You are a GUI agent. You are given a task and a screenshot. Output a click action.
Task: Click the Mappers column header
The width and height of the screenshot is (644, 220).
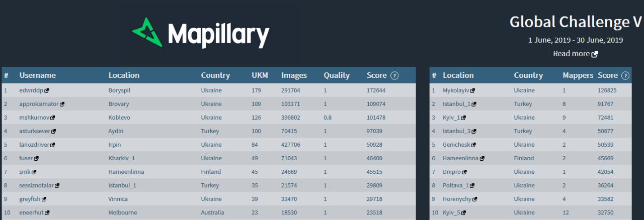(x=578, y=75)
